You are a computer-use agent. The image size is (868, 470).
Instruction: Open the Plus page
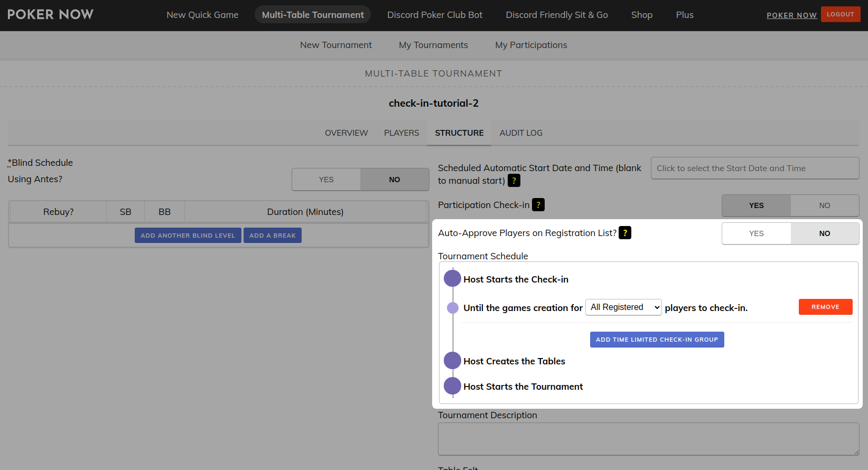(685, 15)
